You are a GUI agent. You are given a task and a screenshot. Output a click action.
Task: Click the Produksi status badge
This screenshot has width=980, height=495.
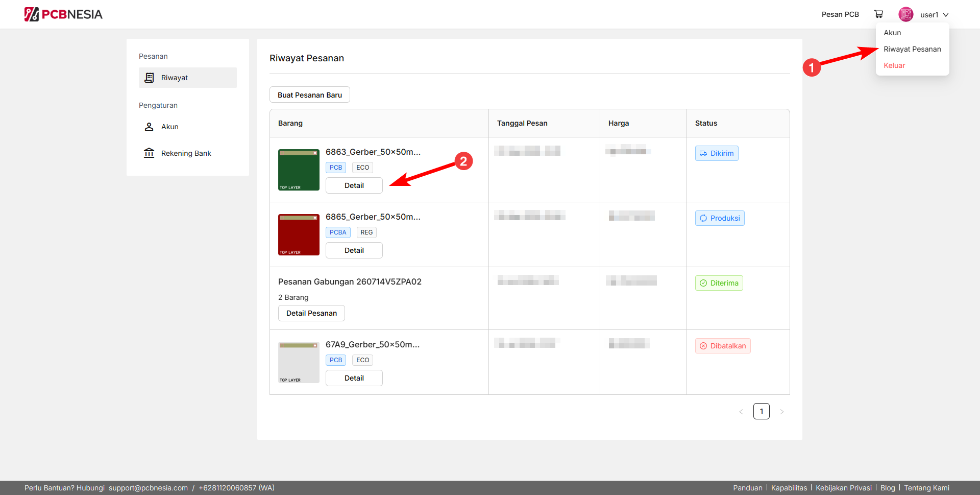point(720,218)
